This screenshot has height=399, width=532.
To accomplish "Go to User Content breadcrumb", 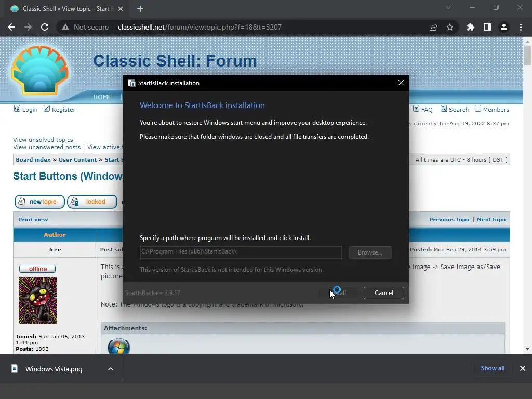I will pyautogui.click(x=78, y=160).
